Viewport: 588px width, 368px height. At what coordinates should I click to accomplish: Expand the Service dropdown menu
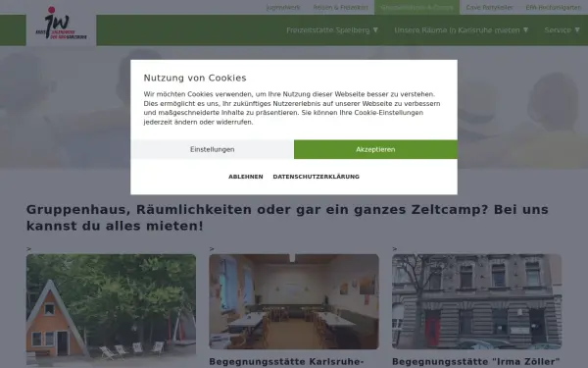563,30
